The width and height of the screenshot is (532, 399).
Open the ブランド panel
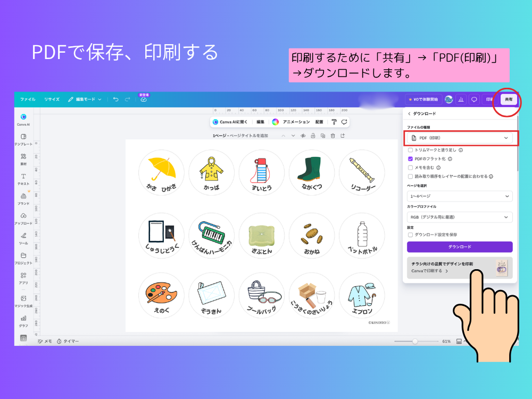tap(23, 199)
